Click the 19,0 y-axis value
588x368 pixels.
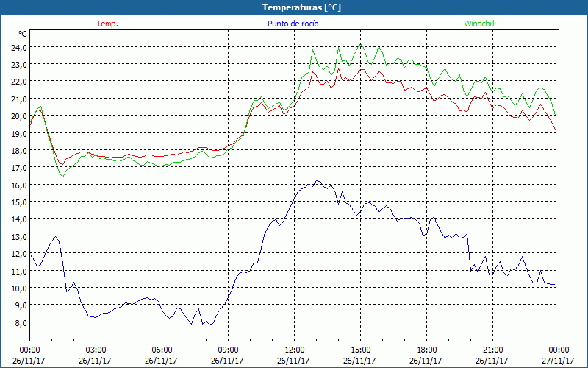(20, 133)
